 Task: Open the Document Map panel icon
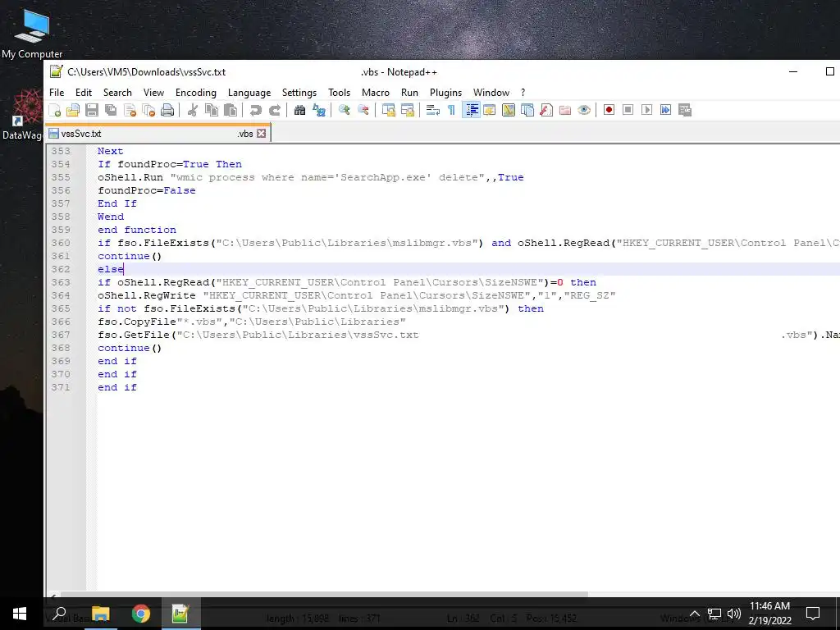click(x=509, y=111)
